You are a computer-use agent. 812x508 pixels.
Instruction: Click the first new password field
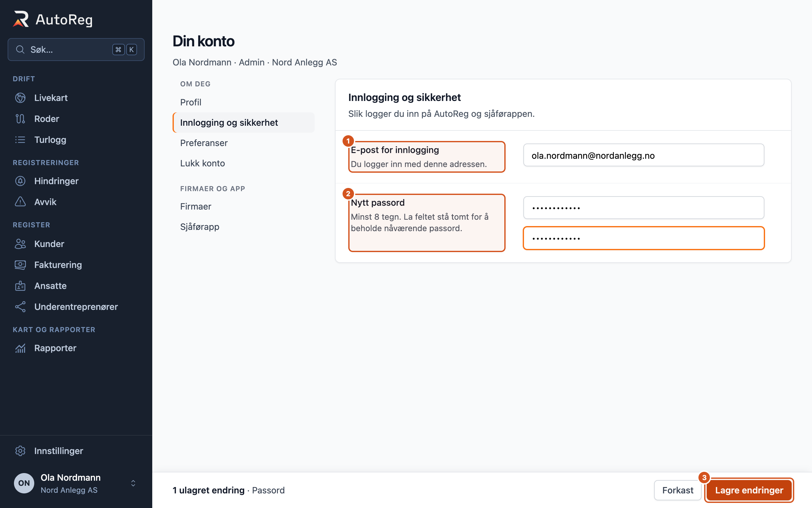(x=644, y=208)
